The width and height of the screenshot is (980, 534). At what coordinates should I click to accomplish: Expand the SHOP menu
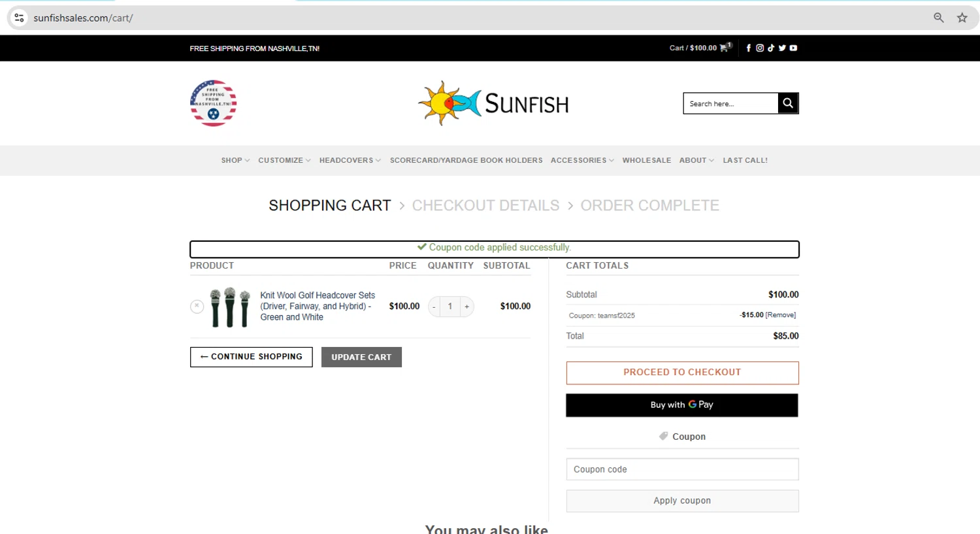(235, 160)
